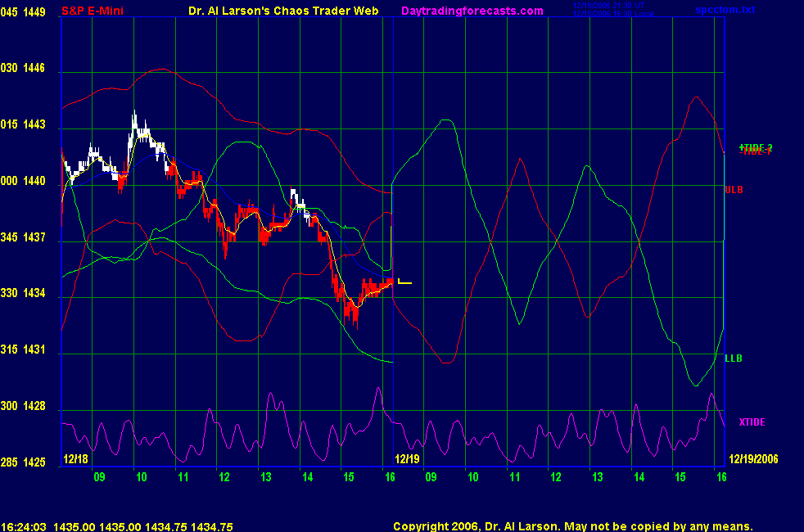The width and height of the screenshot is (804, 532).
Task: Select the 315 1431 price axis label
Action: click(x=23, y=349)
